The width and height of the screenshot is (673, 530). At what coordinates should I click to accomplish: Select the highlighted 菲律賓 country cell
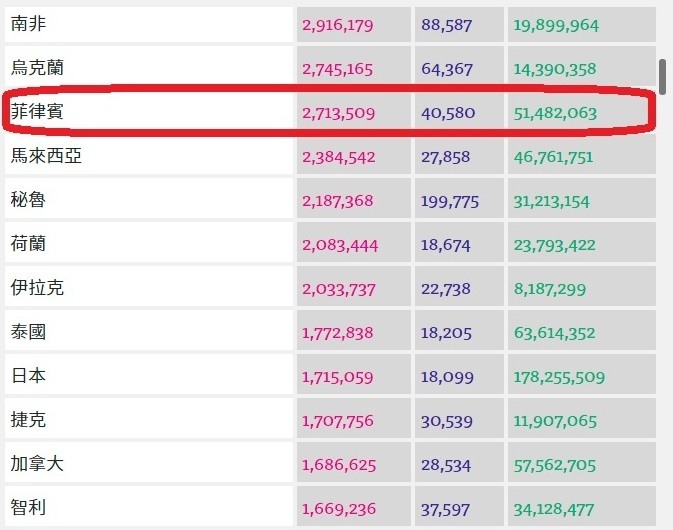[37, 113]
